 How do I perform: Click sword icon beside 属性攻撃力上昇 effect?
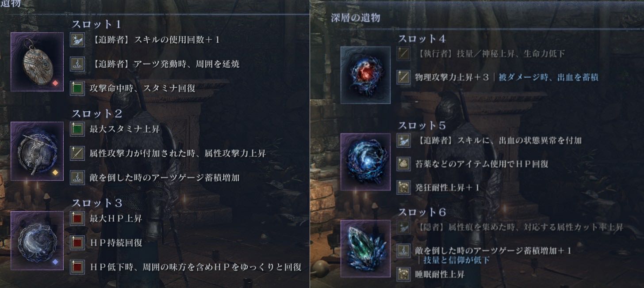77,154
